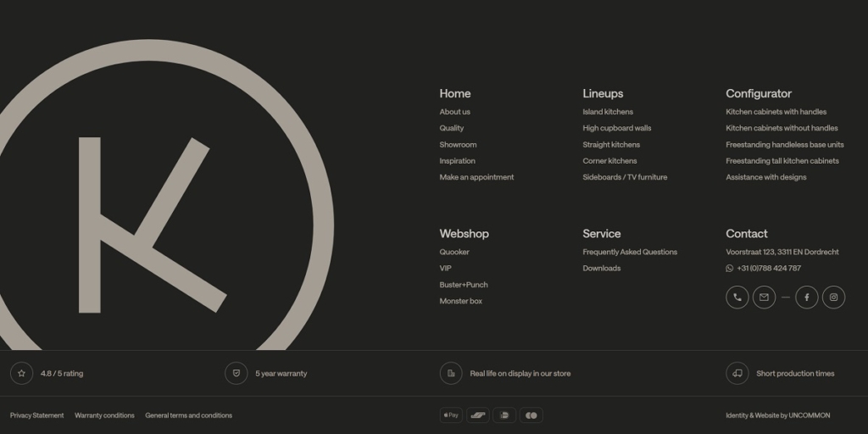Open Island kitchens link
Viewport: 868px width, 434px height.
coord(607,112)
